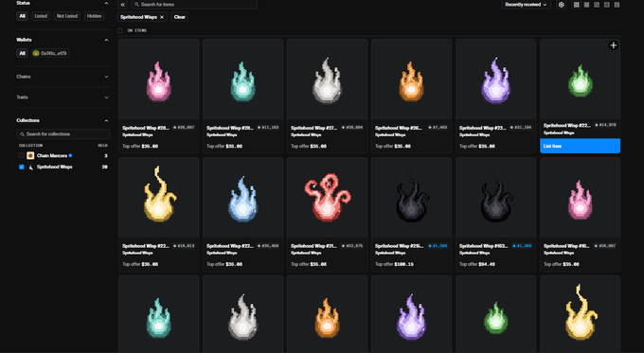This screenshot has height=353, width=644.
Task: Focus the Search for collections field
Action: point(63,134)
